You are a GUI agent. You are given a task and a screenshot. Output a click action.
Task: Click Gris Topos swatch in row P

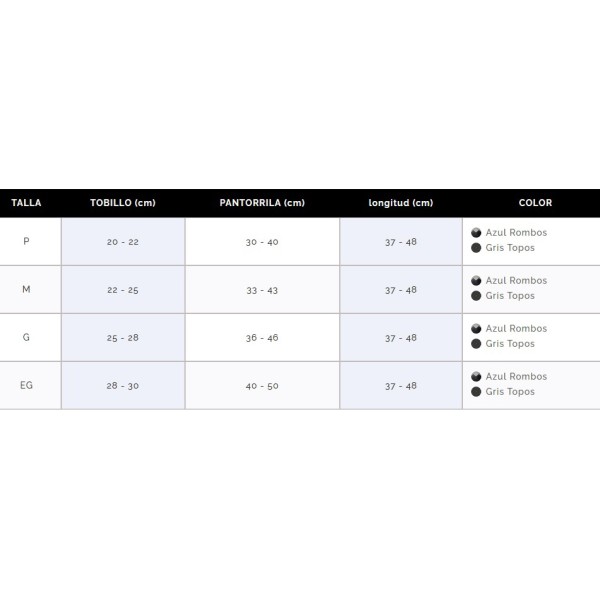point(476,248)
